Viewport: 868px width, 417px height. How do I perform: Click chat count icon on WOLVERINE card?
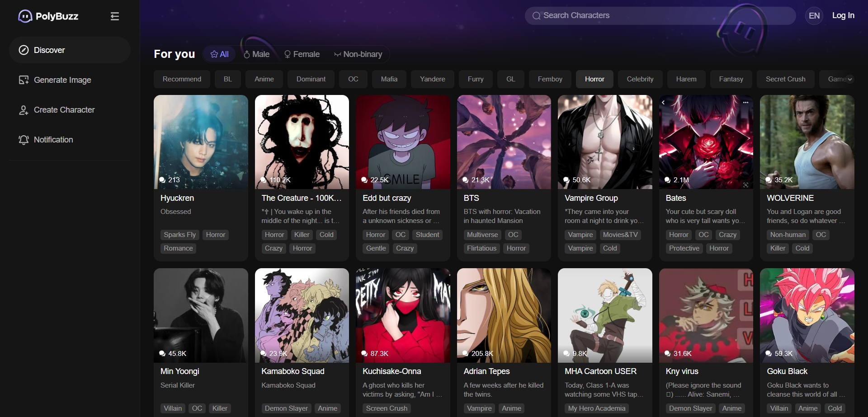pos(769,180)
